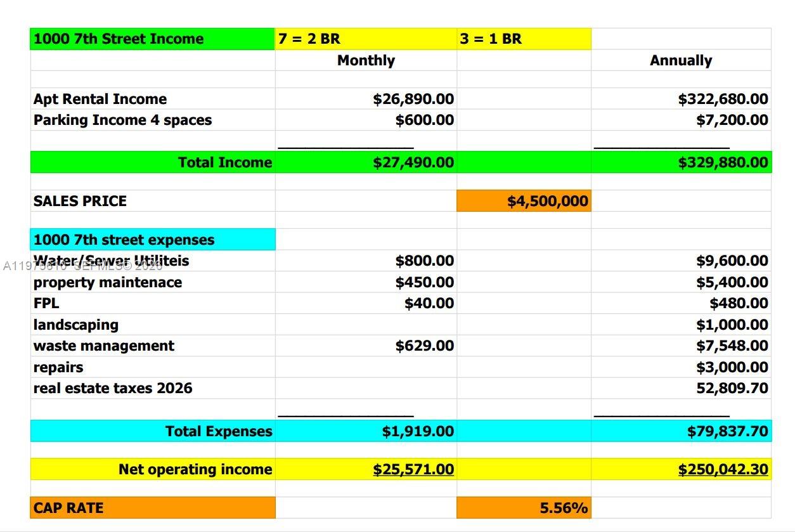
Task: Click the 'Annually' column heading
Action: pos(680,61)
